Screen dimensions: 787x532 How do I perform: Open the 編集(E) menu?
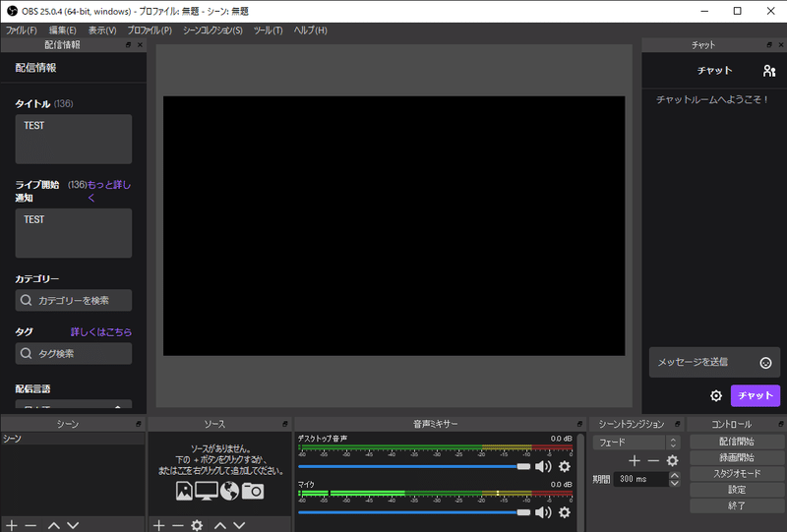click(62, 30)
